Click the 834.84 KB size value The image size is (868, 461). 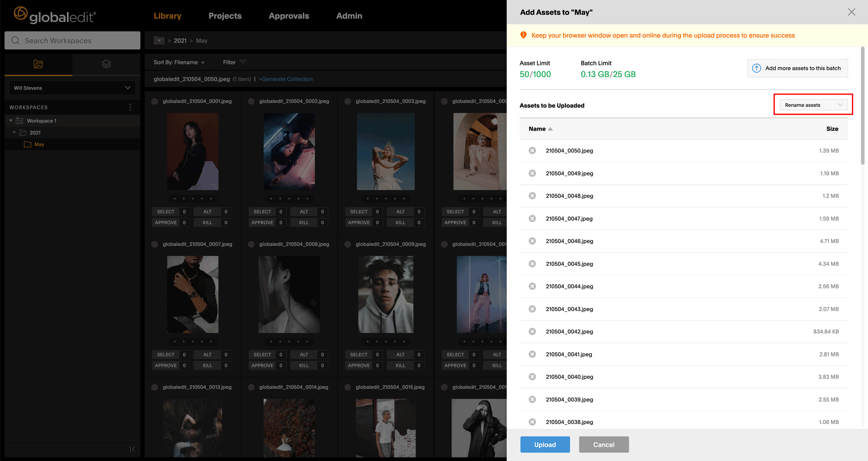tap(826, 332)
